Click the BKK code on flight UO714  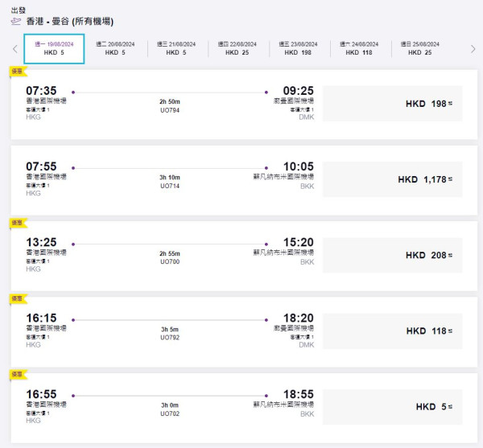coord(308,186)
